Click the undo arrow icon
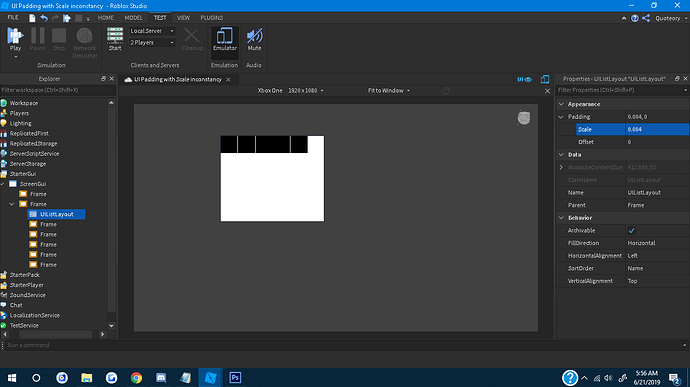 [x=44, y=18]
